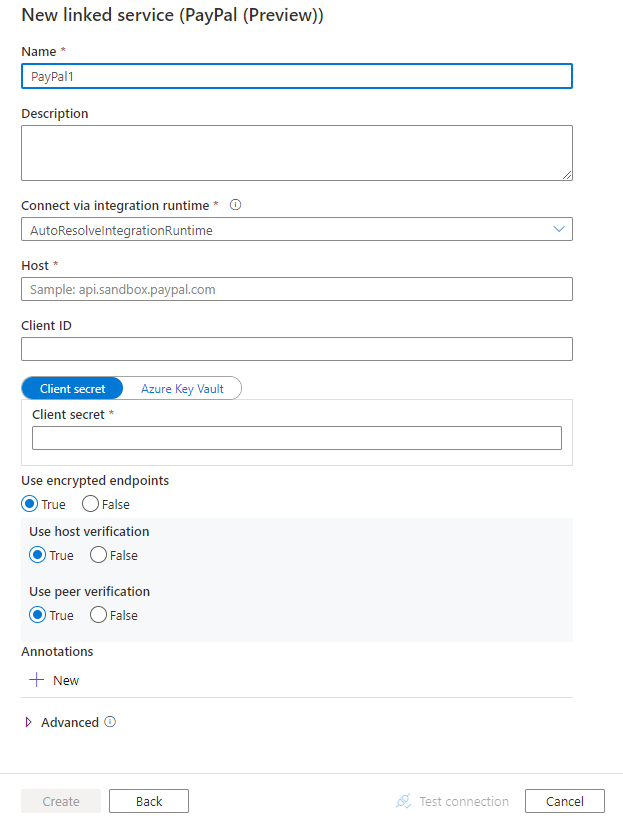This screenshot has height=824, width=623.
Task: Select True for Use encrypted endpoints
Action: point(30,504)
